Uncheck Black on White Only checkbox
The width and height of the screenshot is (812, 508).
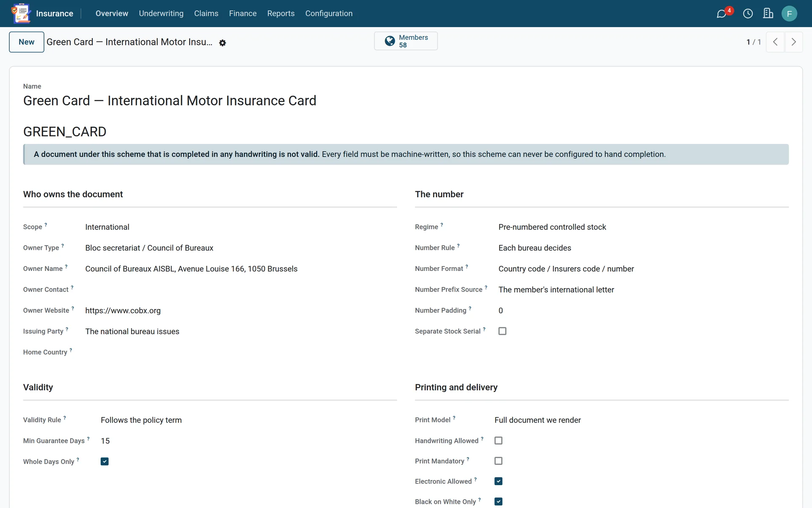(499, 502)
